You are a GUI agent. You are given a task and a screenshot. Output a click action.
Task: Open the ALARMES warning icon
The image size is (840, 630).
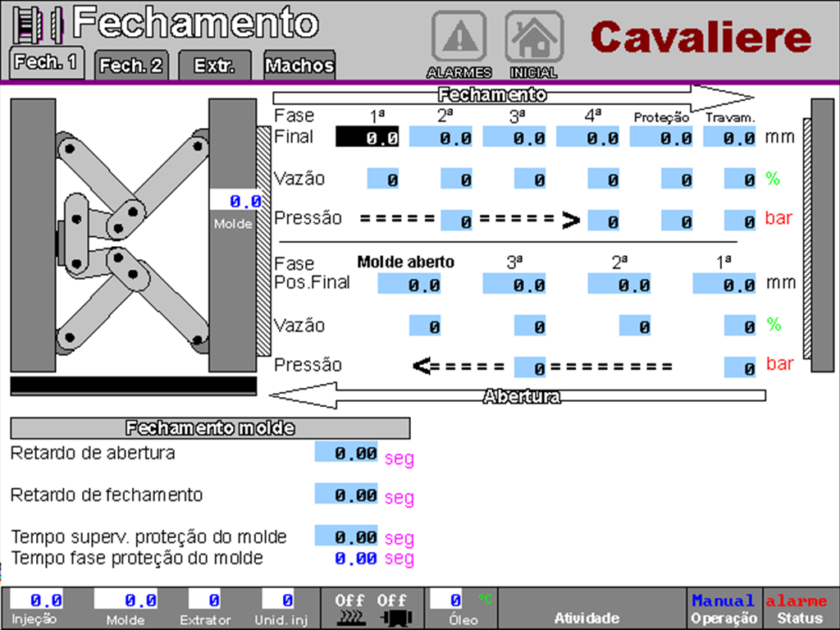[x=459, y=39]
